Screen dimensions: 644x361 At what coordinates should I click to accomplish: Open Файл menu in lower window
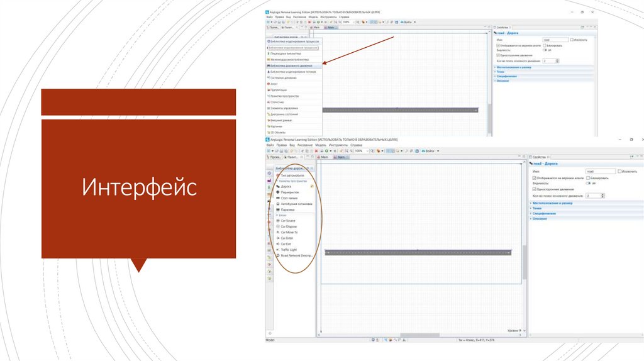click(x=270, y=145)
